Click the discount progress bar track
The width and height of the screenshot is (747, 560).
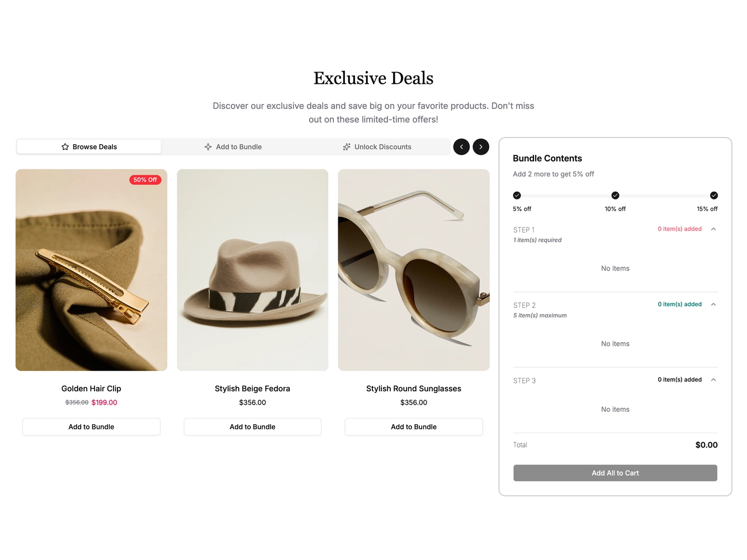click(616, 196)
